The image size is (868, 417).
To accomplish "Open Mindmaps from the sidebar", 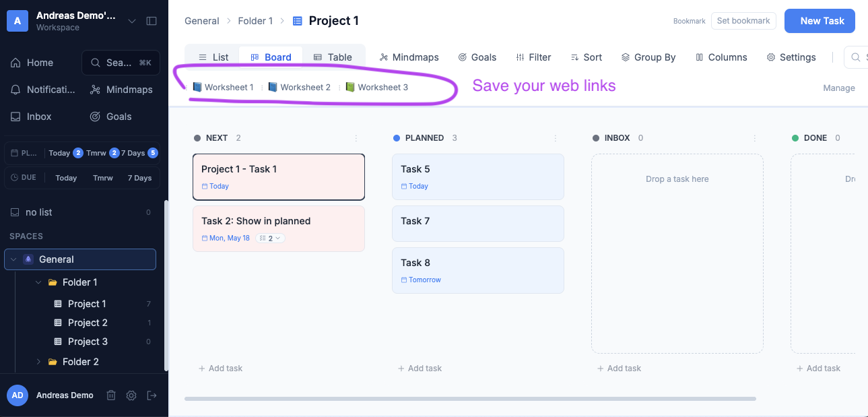I will (x=121, y=90).
